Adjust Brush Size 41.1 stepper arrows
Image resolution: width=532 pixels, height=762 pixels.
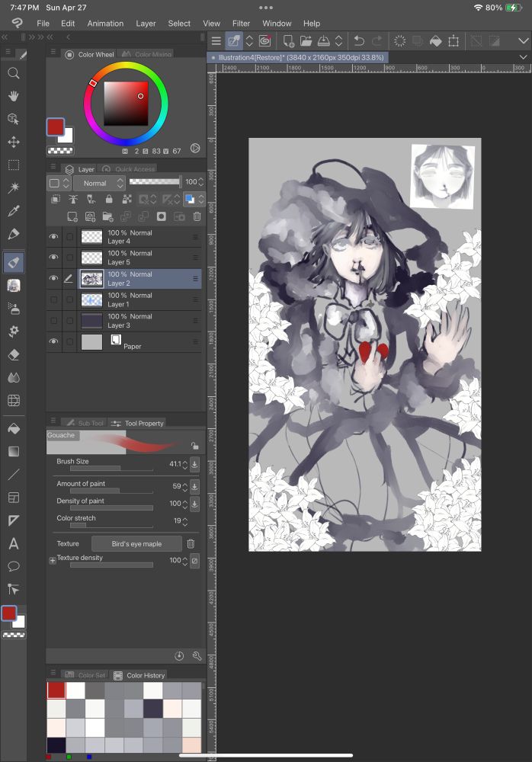click(x=184, y=465)
